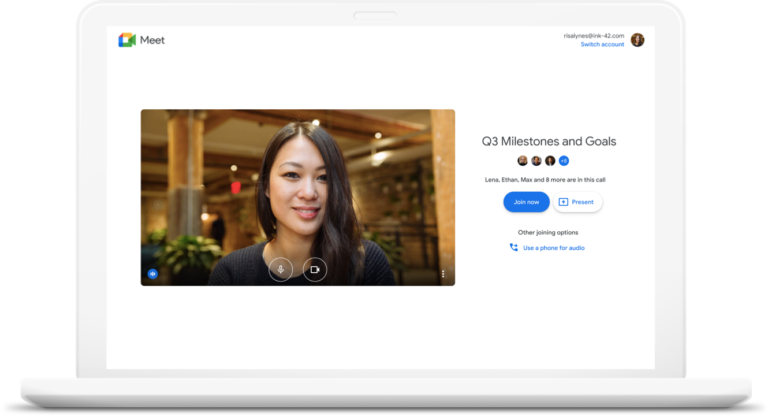The height and width of the screenshot is (416, 768).
Task: Select the second participant avatar
Action: (536, 161)
